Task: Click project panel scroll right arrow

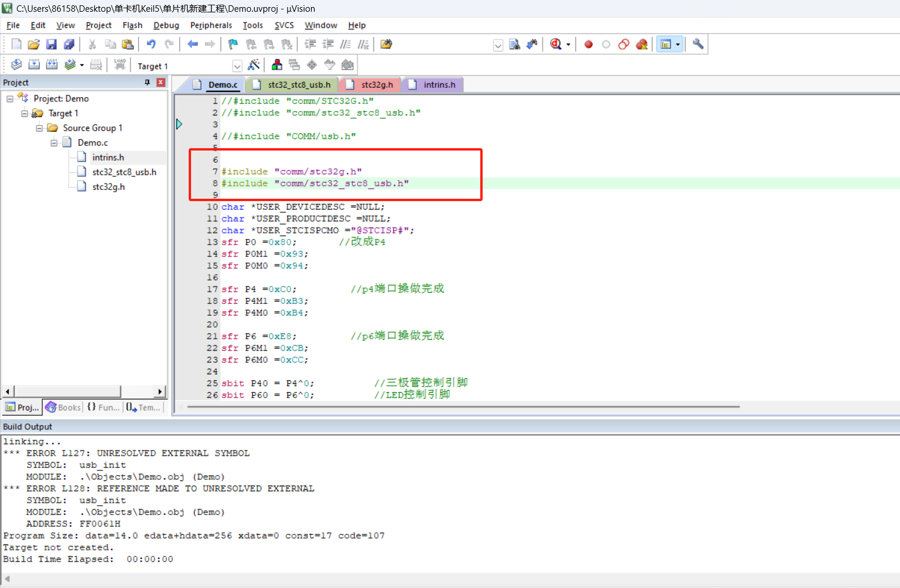Action: point(160,392)
